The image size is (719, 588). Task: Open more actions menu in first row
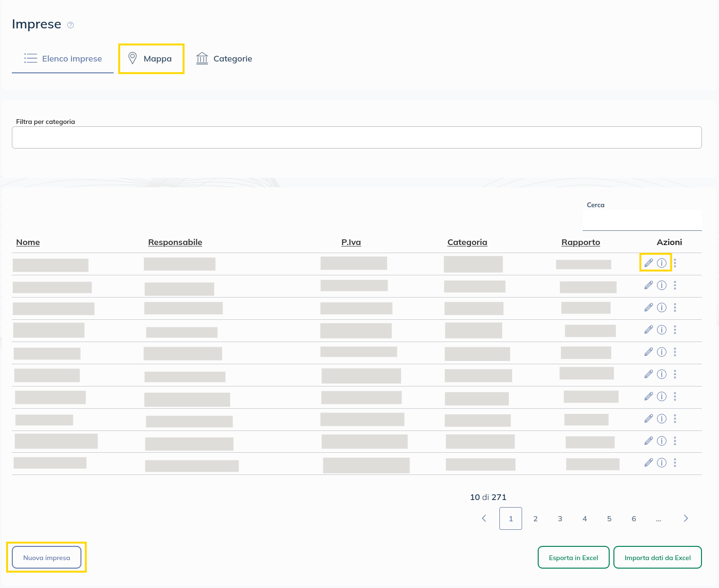click(675, 263)
